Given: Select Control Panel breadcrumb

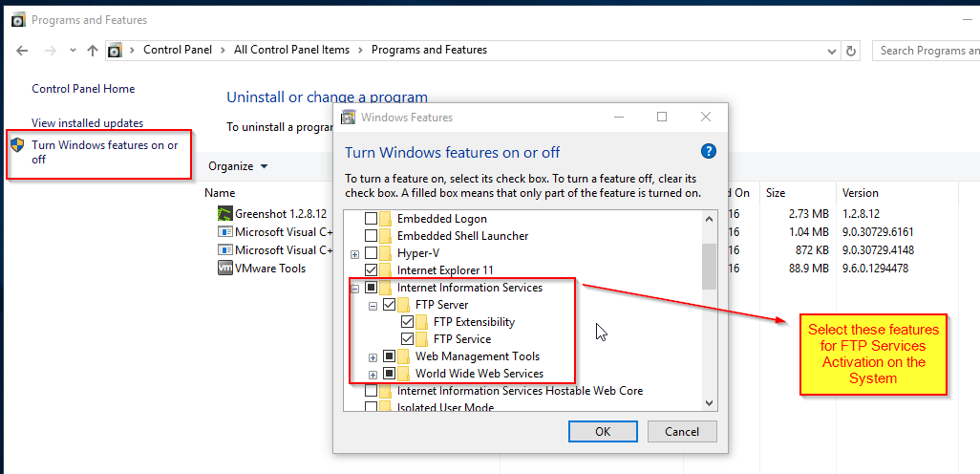Looking at the screenshot, I should tap(178, 50).
